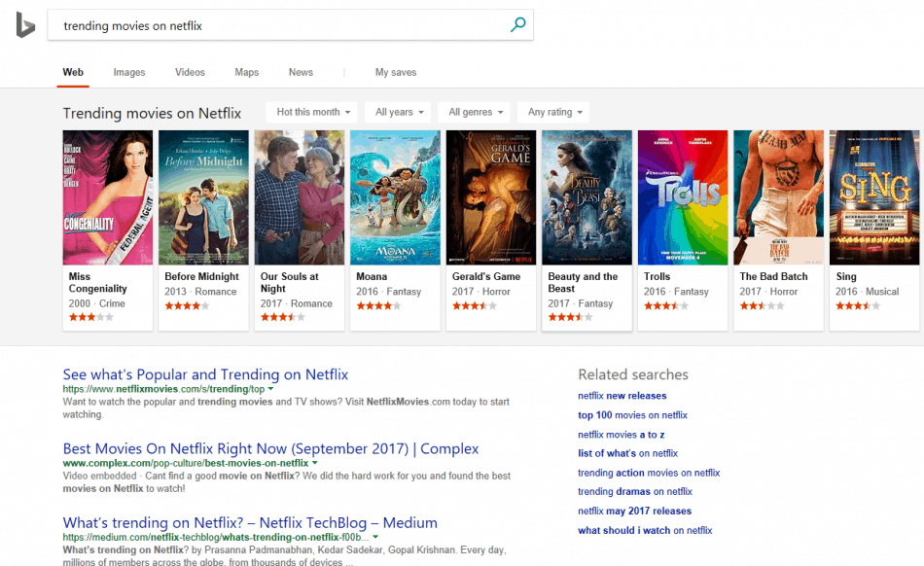
Task: Expand the Any rating dropdown
Action: 553,112
